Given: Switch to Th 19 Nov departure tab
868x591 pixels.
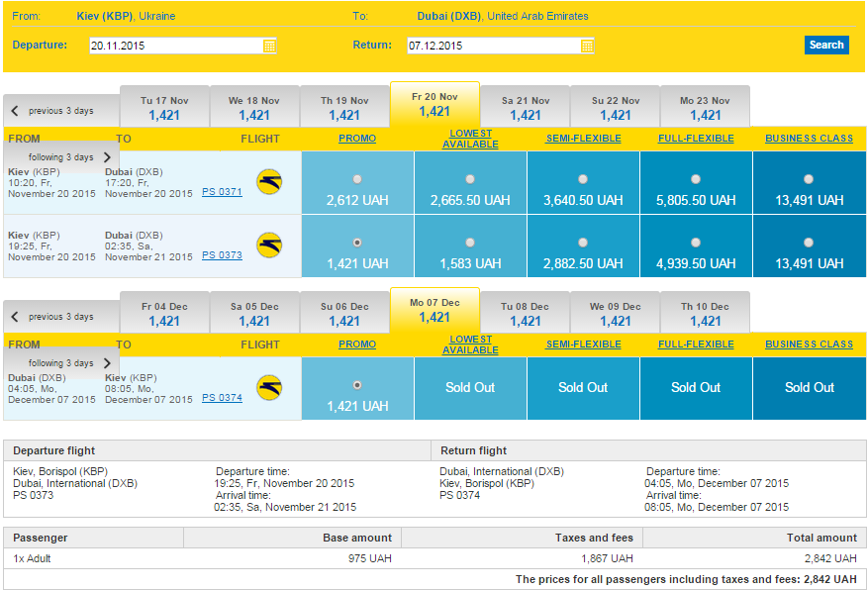Looking at the screenshot, I should point(344,108).
